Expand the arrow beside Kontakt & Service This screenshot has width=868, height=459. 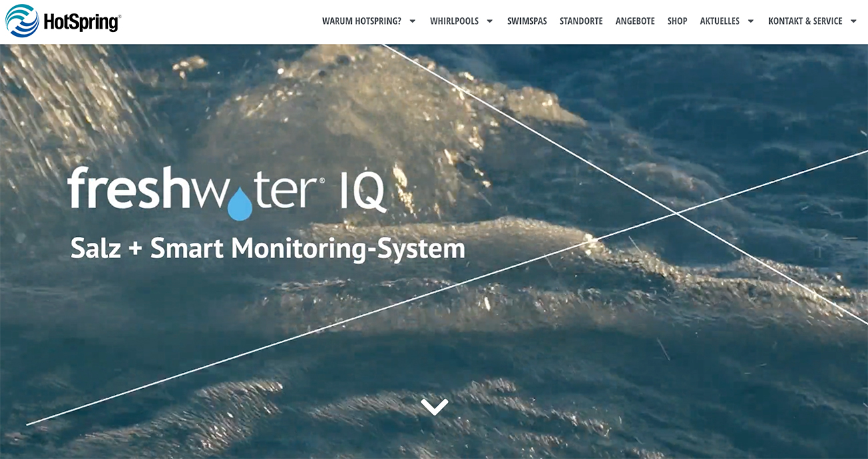pyautogui.click(x=853, y=21)
